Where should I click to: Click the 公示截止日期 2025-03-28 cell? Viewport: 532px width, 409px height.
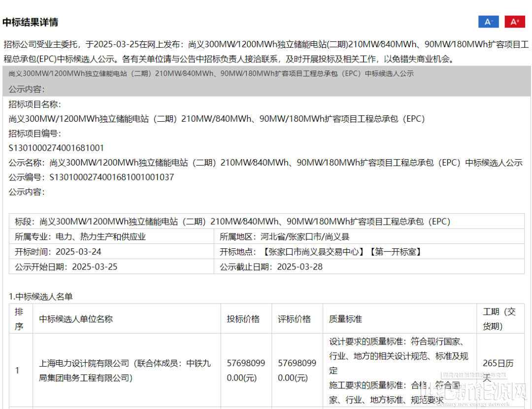pyautogui.click(x=369, y=267)
